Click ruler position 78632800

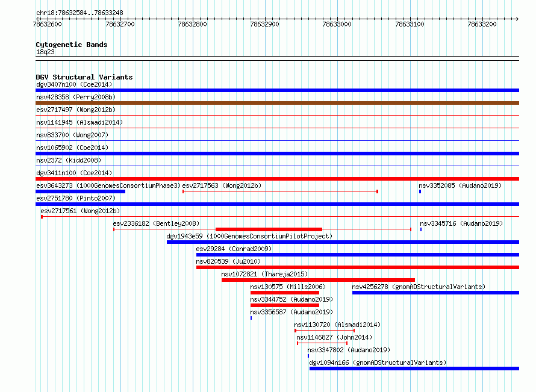coord(193,24)
